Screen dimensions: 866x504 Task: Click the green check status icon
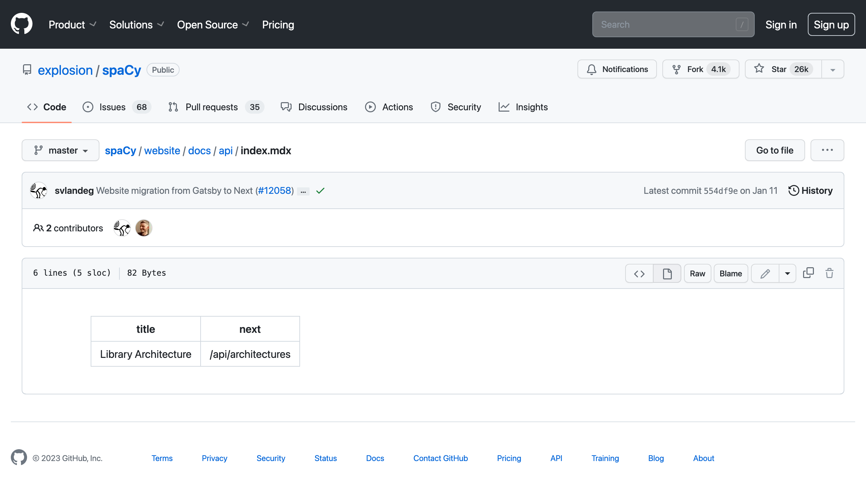coord(320,191)
